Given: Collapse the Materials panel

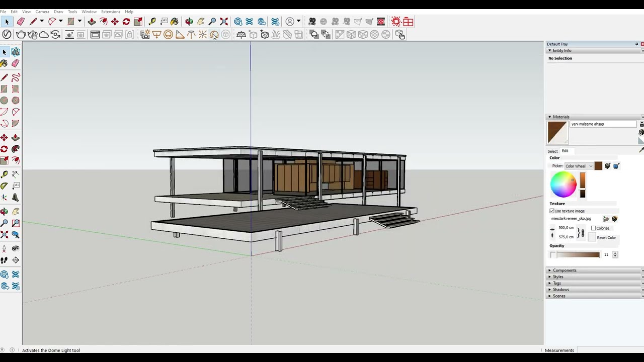Looking at the screenshot, I should pos(549,117).
